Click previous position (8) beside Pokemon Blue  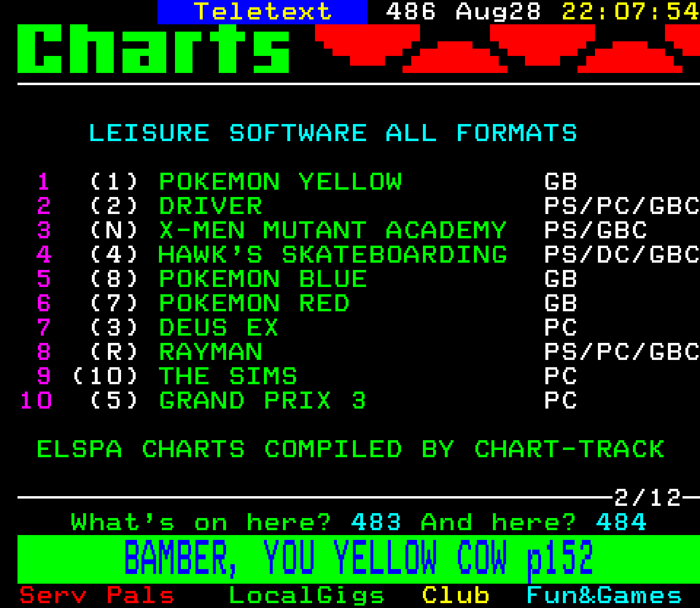click(x=114, y=279)
